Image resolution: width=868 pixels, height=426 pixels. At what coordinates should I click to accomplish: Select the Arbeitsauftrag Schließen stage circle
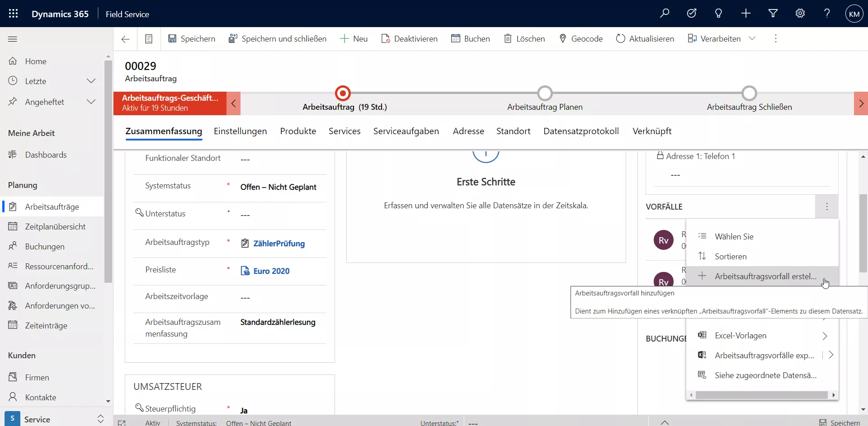tap(749, 93)
